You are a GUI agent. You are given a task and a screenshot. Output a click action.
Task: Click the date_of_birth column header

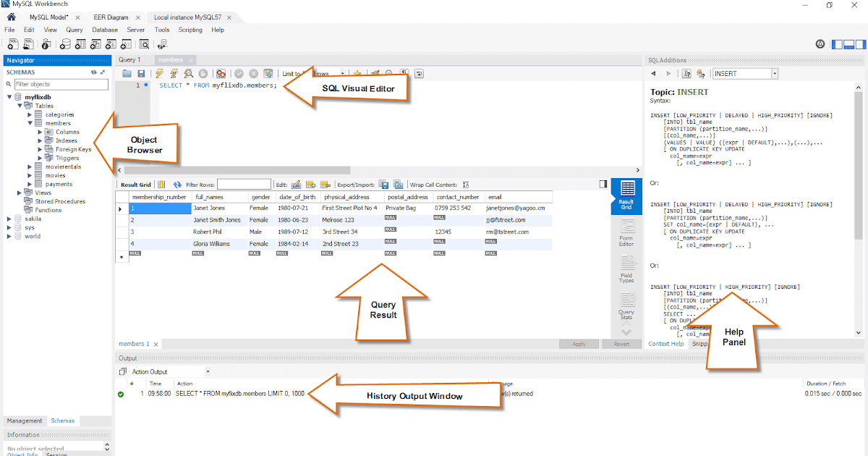pos(299,197)
